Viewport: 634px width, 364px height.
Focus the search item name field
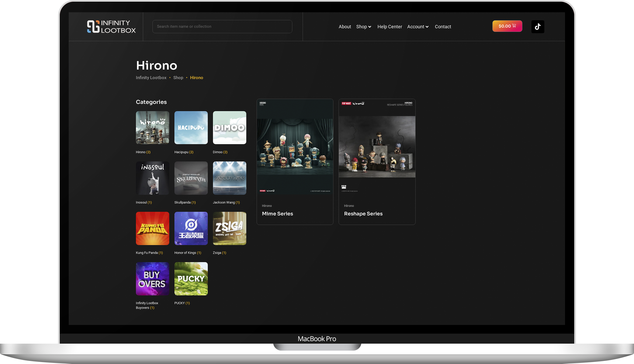click(x=222, y=26)
